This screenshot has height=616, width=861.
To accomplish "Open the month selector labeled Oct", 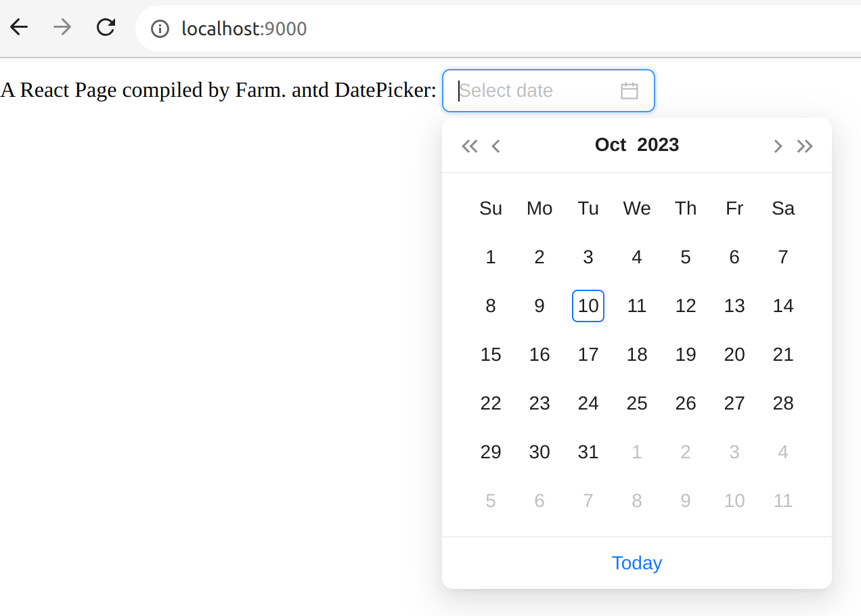I will pyautogui.click(x=611, y=145).
